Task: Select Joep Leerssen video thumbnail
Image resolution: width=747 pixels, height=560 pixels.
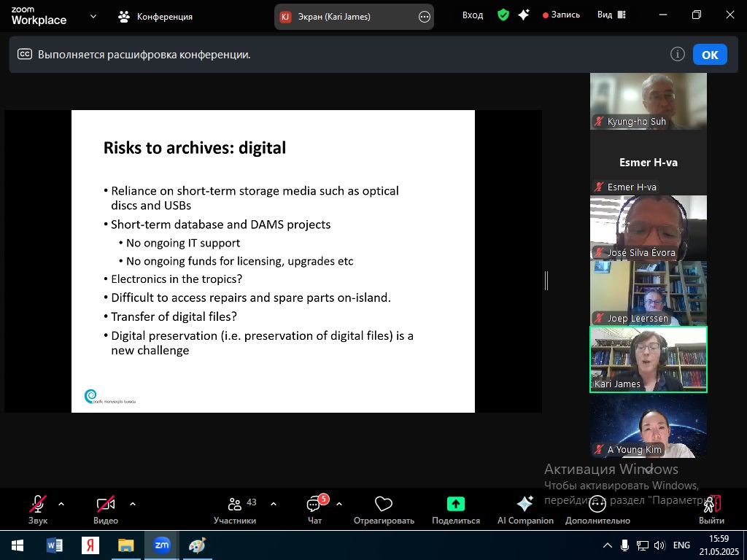Action: point(649,293)
